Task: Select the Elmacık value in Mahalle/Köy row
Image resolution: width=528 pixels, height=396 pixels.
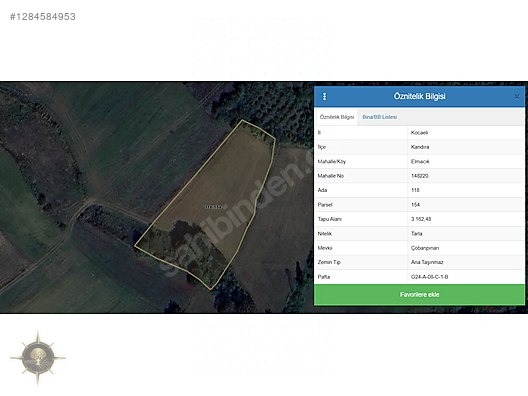Action: pyautogui.click(x=420, y=162)
